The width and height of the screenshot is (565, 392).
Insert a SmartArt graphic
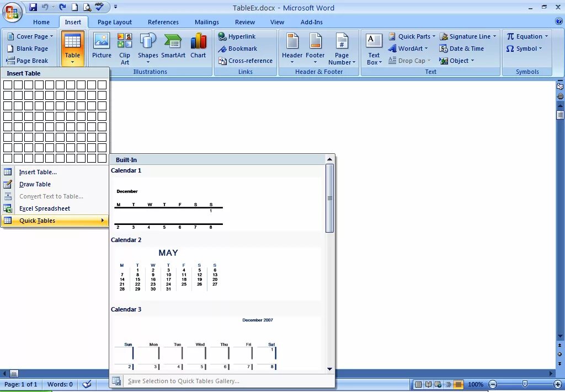pos(173,45)
